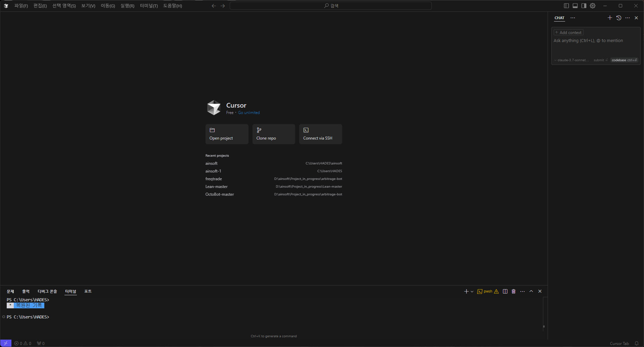Open notifications bell in status bar
Image resolution: width=644 pixels, height=347 pixels.
coord(637,343)
